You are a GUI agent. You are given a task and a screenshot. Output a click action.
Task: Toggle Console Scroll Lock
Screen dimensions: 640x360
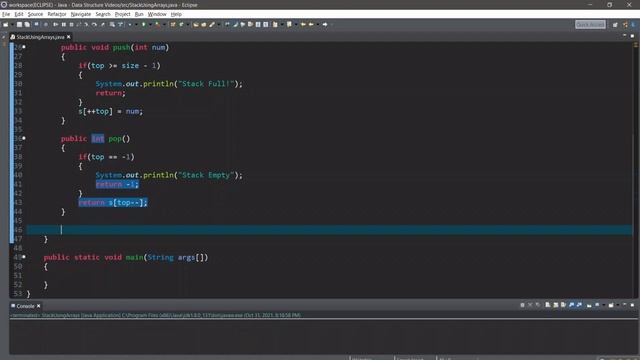(556, 305)
